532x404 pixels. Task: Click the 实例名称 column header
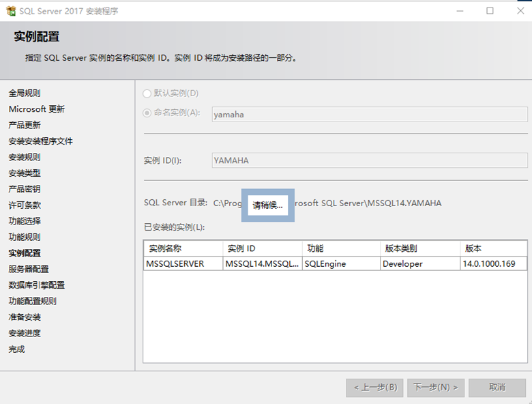pyautogui.click(x=183, y=248)
